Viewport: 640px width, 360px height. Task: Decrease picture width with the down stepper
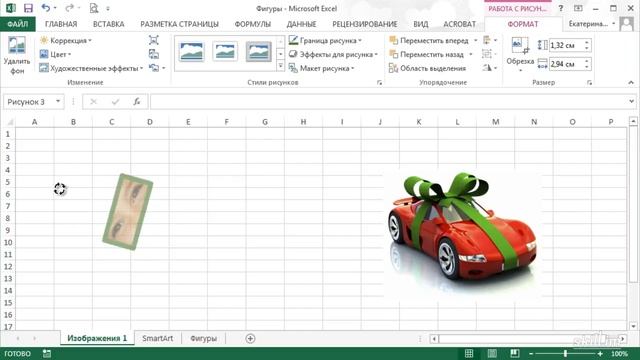[x=587, y=67]
